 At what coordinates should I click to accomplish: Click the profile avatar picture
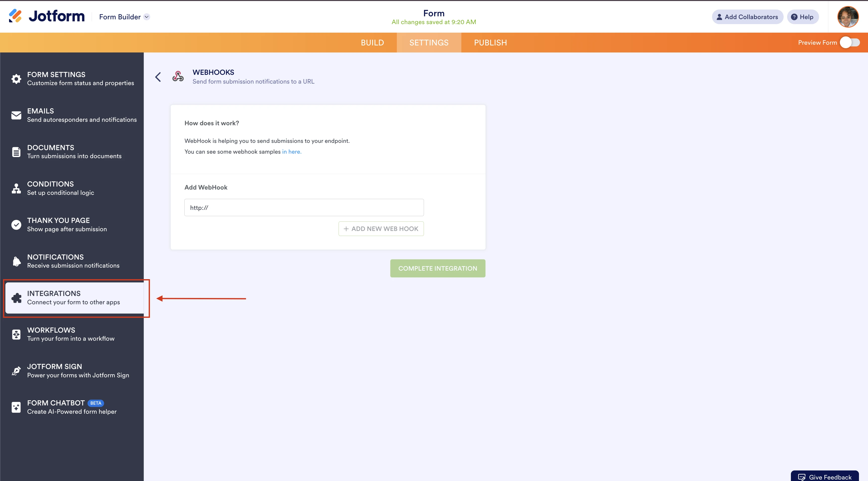pos(848,17)
